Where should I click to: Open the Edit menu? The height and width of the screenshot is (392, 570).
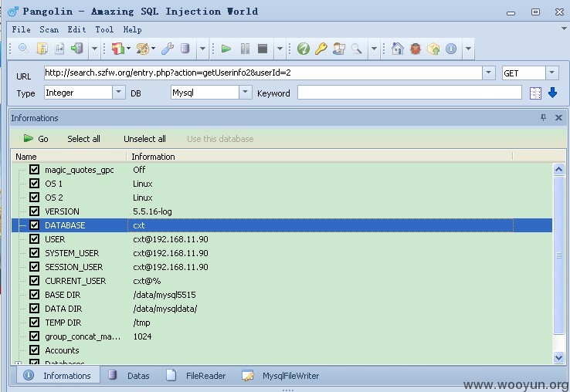76,29
